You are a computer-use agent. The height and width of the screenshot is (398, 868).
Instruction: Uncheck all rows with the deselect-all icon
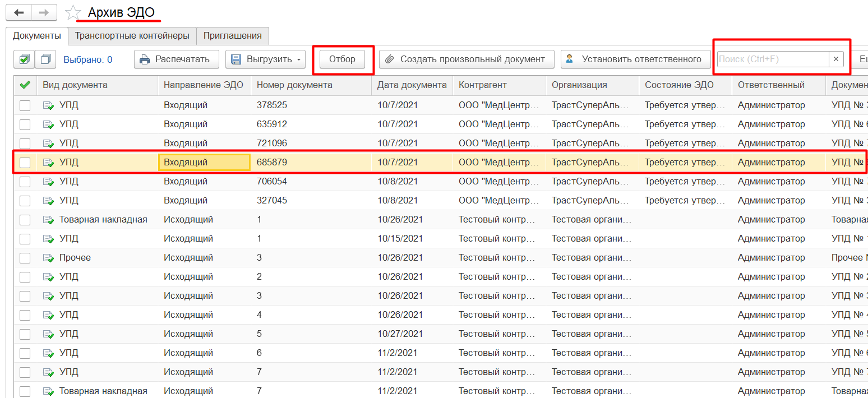[x=47, y=59]
